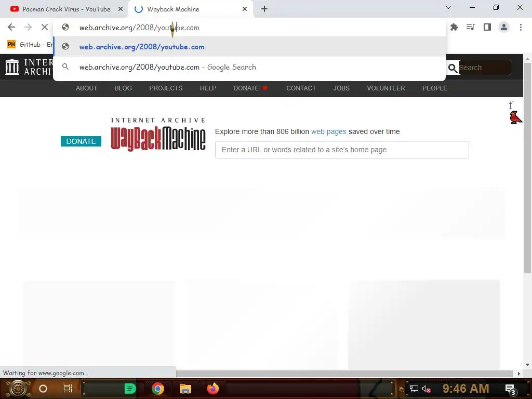This screenshot has height=399, width=532.
Task: Open the network tray icon
Action: (x=414, y=389)
